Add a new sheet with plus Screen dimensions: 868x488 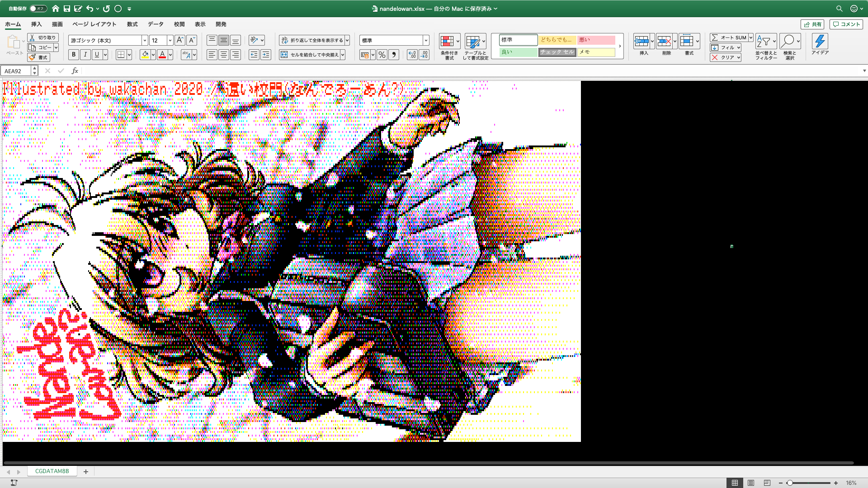point(85,471)
